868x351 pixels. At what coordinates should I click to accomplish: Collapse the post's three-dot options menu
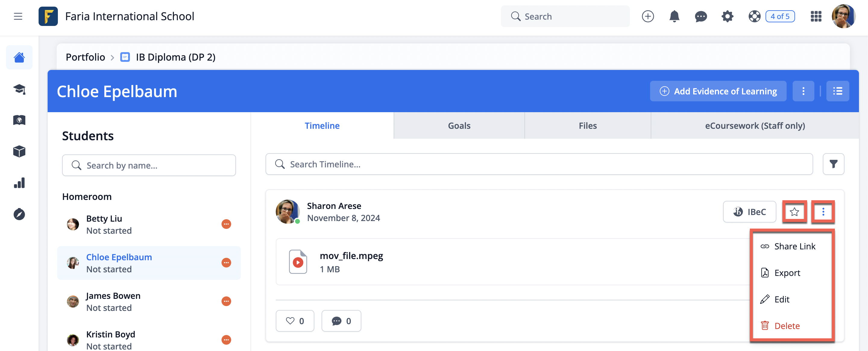coord(823,212)
